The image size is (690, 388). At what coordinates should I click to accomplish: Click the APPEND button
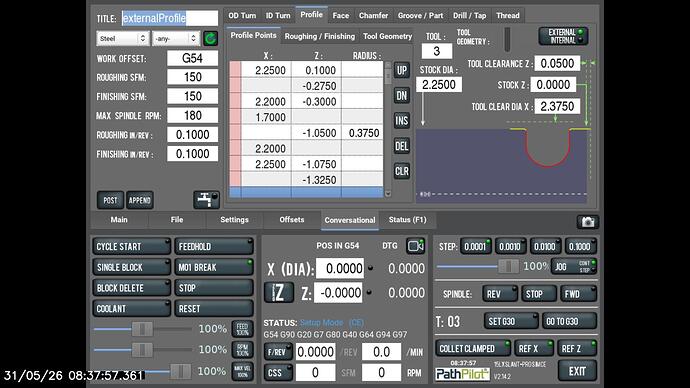point(139,200)
